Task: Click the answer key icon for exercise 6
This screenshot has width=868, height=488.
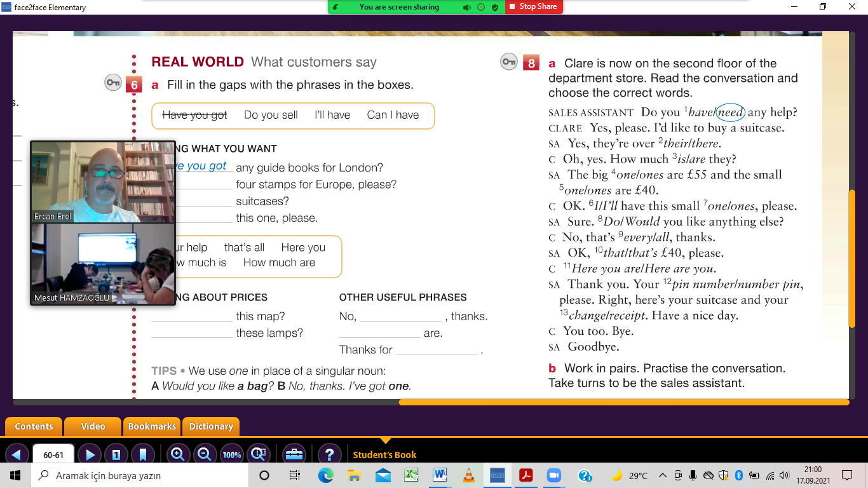Action: pyautogui.click(x=113, y=83)
